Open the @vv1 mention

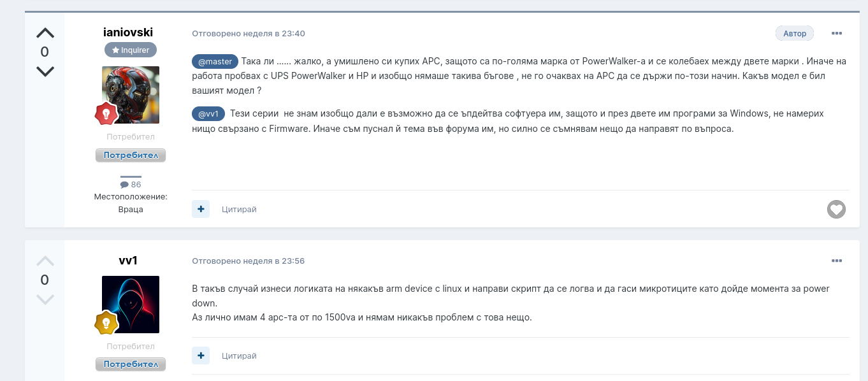pyautogui.click(x=208, y=114)
